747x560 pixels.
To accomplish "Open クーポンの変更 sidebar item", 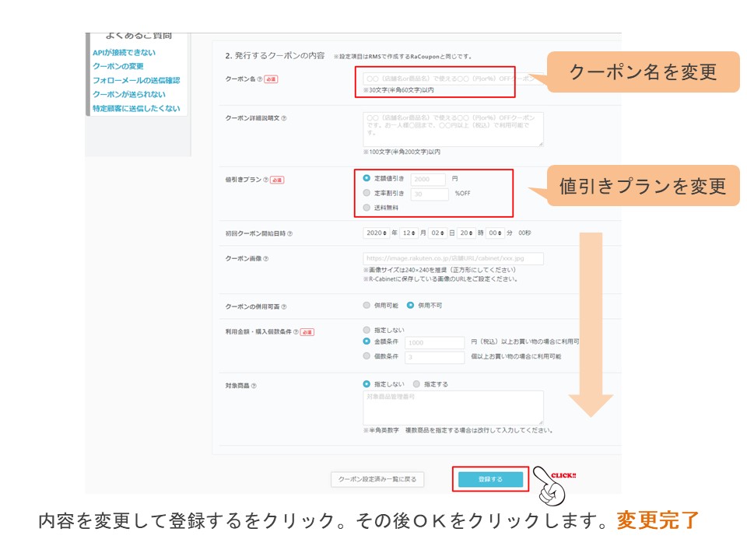I will [117, 67].
